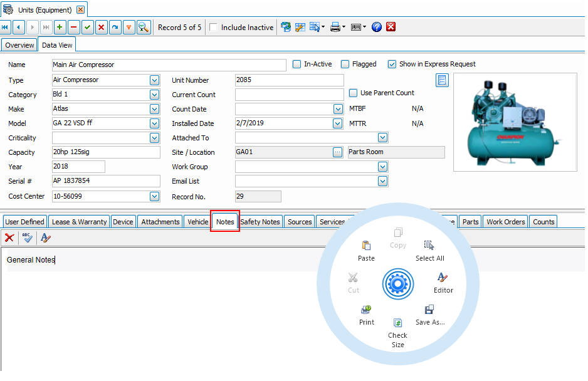
Task: Expand the Category dropdown
Action: click(154, 95)
